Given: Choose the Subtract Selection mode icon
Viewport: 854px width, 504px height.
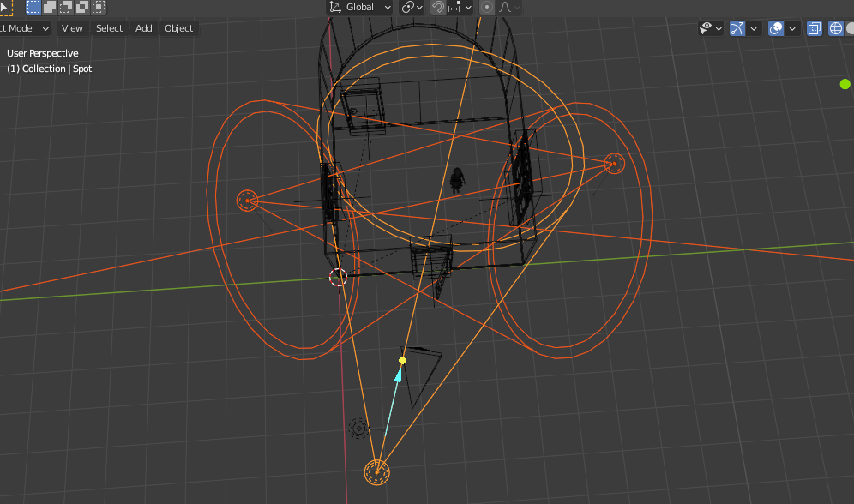Looking at the screenshot, I should (66, 7).
